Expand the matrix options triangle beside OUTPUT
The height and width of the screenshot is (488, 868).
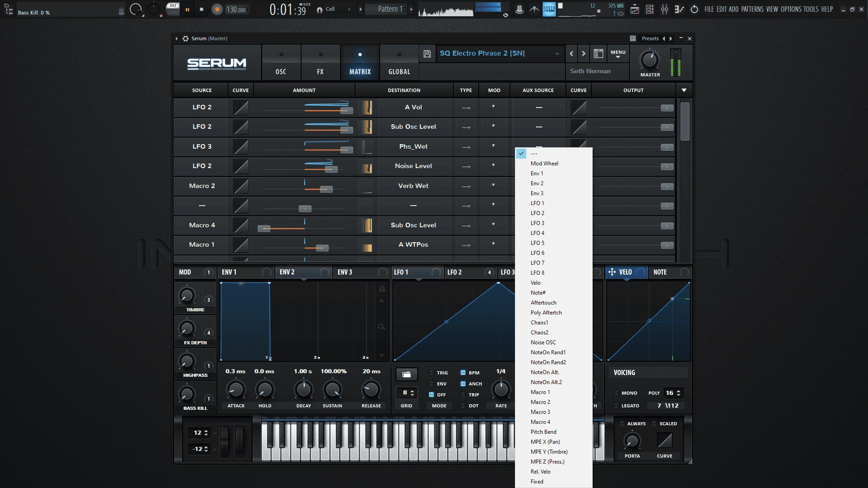click(684, 90)
